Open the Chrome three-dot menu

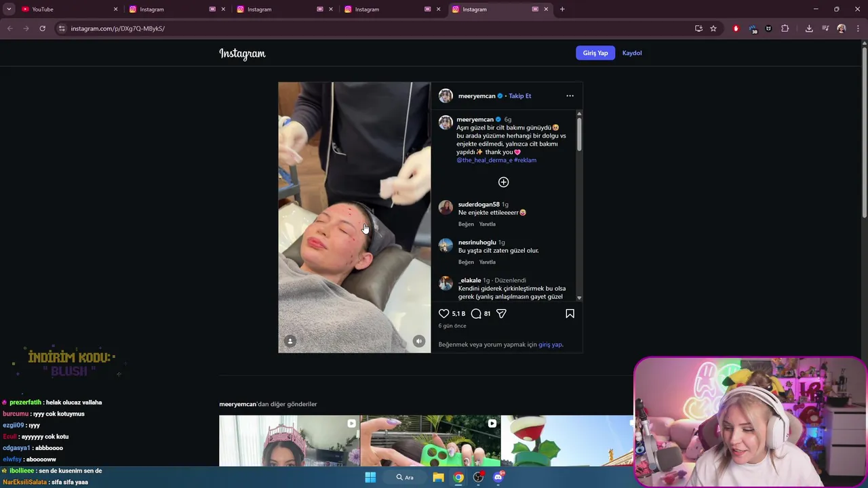click(859, 28)
